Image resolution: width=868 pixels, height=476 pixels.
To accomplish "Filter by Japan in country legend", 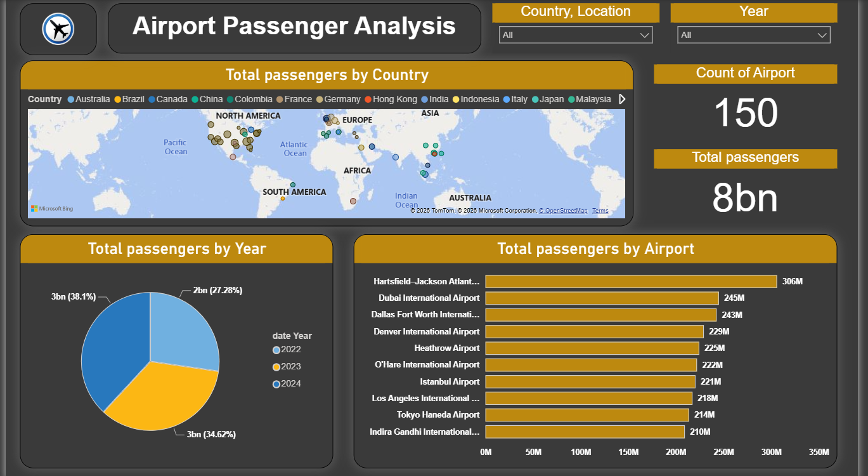I will (548, 99).
